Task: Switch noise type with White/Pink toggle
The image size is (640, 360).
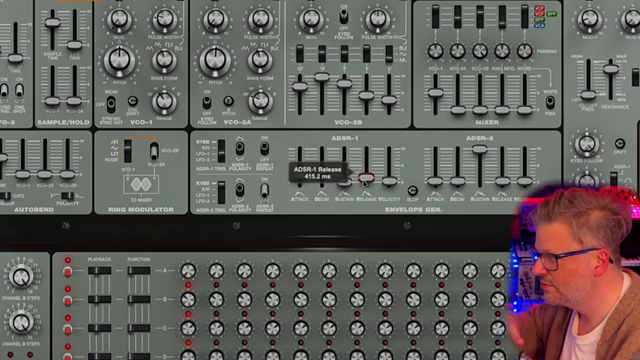Action: (x=550, y=102)
